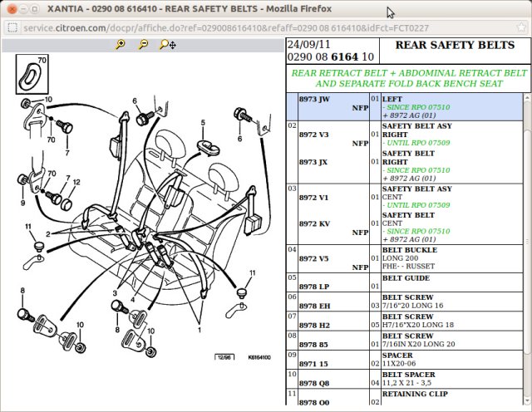
Task: Click callout number 2 on the diagram
Action: tap(48, 234)
